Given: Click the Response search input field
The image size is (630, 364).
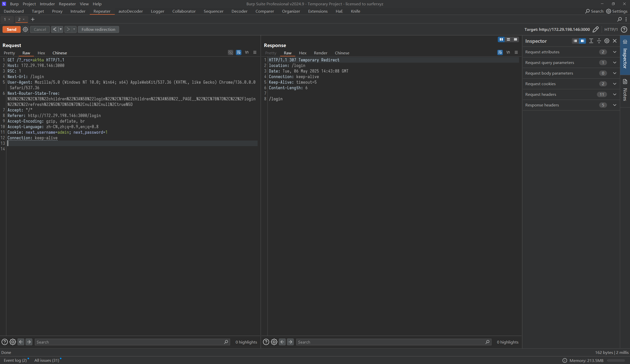Looking at the screenshot, I should [x=394, y=342].
